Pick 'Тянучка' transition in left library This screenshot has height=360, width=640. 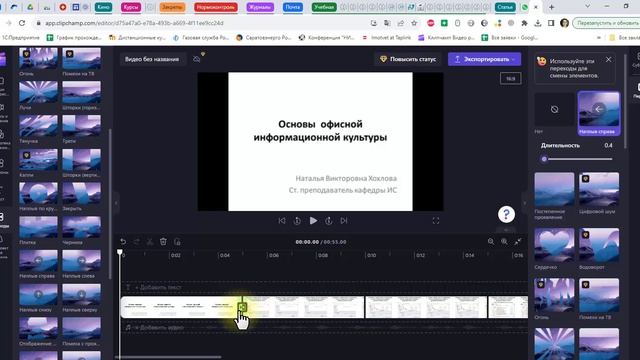tap(38, 126)
